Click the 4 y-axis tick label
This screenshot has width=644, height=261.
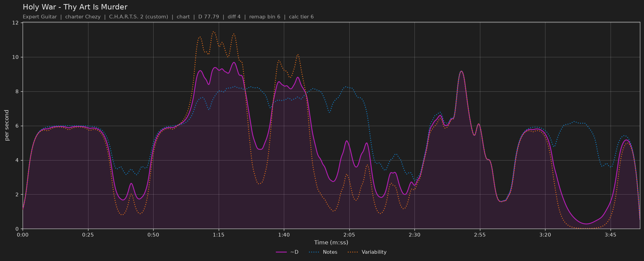pyautogui.click(x=17, y=161)
